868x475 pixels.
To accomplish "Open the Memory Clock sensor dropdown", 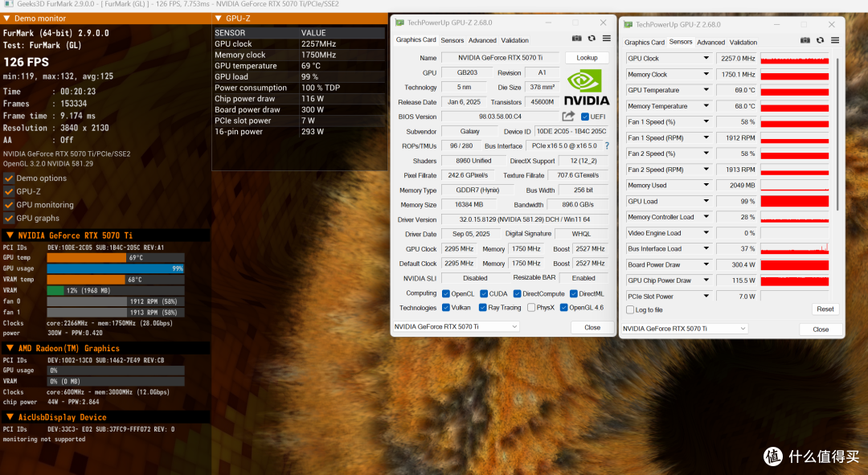I will click(706, 74).
